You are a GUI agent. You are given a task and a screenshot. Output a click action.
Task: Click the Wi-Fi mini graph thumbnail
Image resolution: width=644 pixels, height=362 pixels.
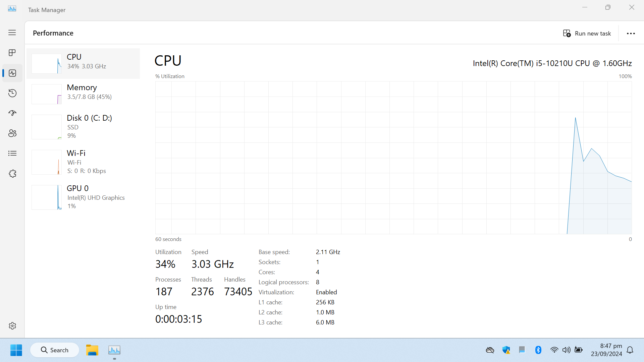tap(47, 162)
